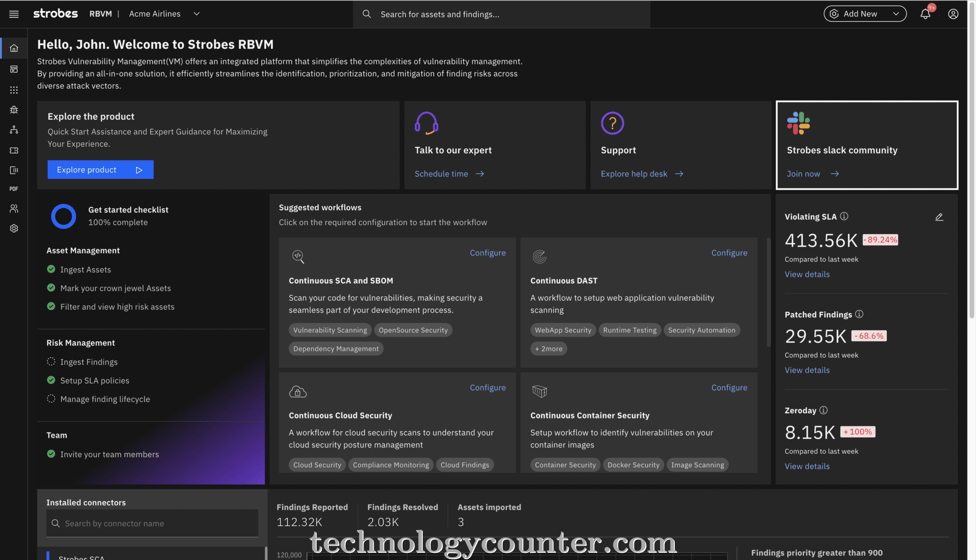
Task: Click the Compliance Monitoring tag
Action: [x=391, y=465]
